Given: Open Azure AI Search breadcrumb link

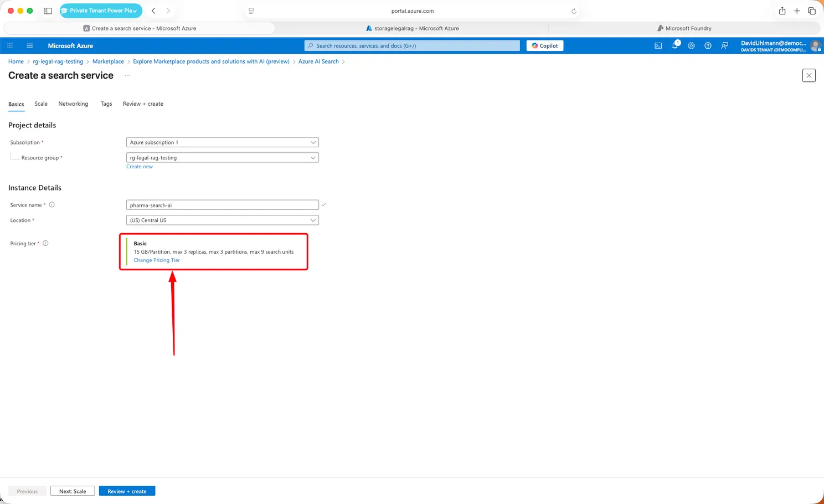Looking at the screenshot, I should 318,61.
